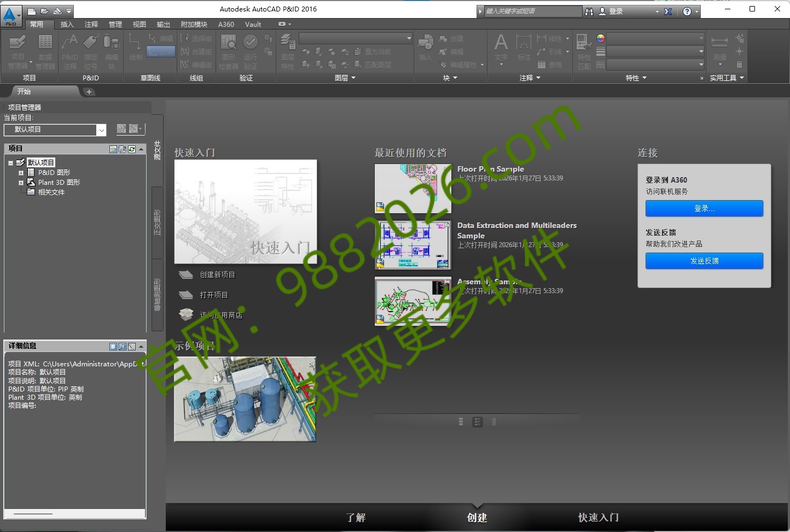The height and width of the screenshot is (532, 790).
Task: Click the 快速入门 page link at the bottom
Action: coord(599,517)
